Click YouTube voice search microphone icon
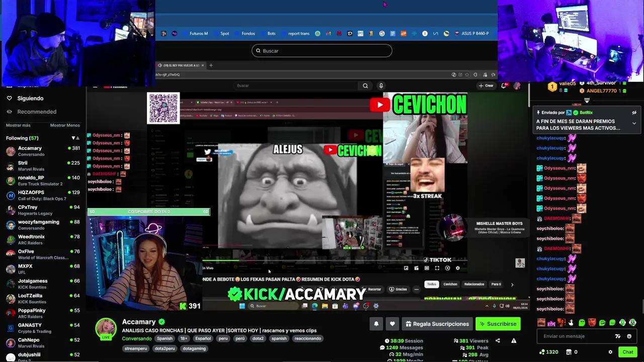Viewport: 644px width, 362px height. coord(381,85)
